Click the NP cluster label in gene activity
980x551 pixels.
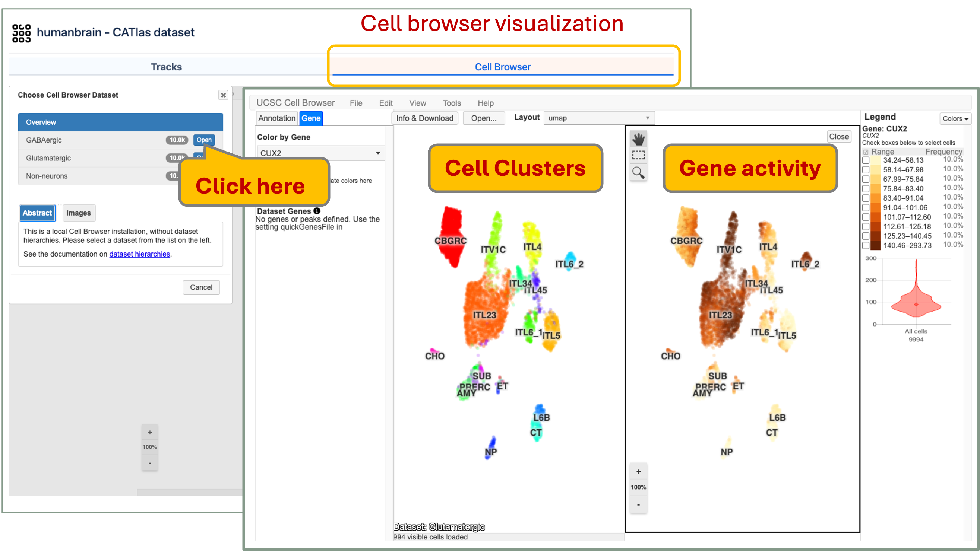coord(726,452)
